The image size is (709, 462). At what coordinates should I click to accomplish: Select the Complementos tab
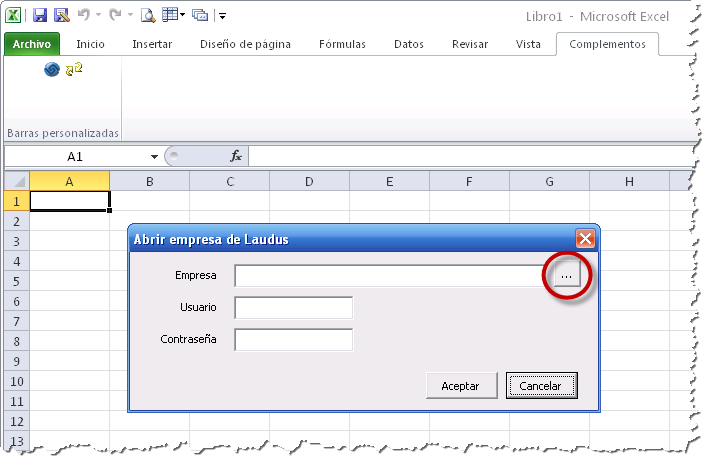(x=607, y=44)
